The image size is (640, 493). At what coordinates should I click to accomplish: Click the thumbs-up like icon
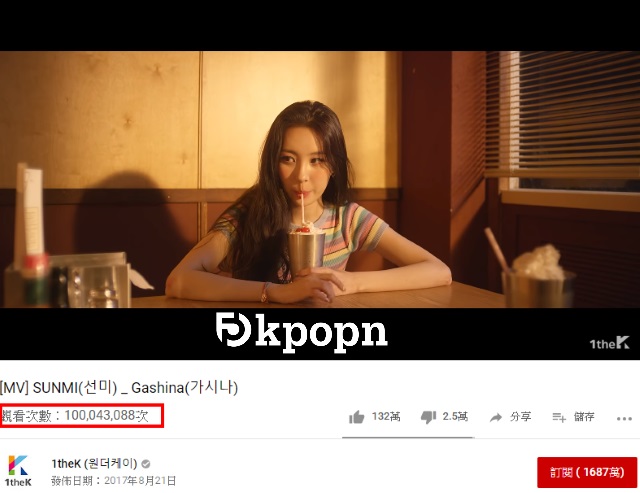pos(356,417)
